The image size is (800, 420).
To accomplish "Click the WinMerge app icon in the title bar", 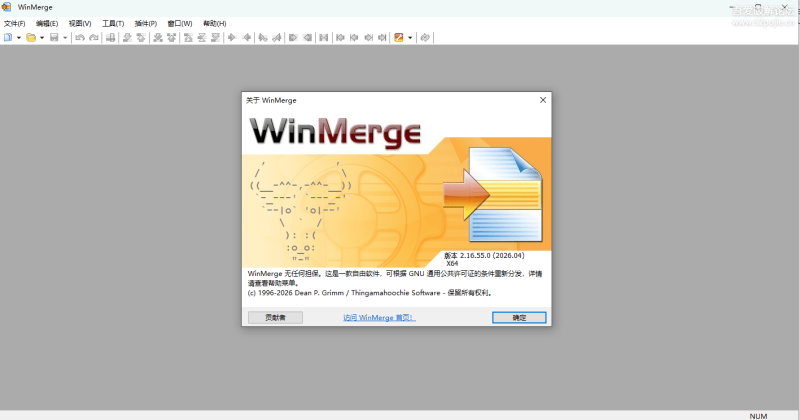I will [x=6, y=7].
